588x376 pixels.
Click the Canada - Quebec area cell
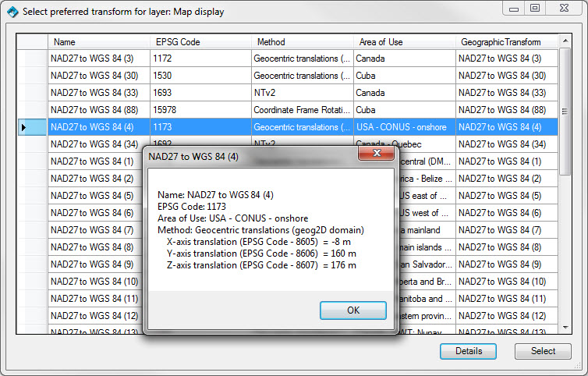point(404,142)
